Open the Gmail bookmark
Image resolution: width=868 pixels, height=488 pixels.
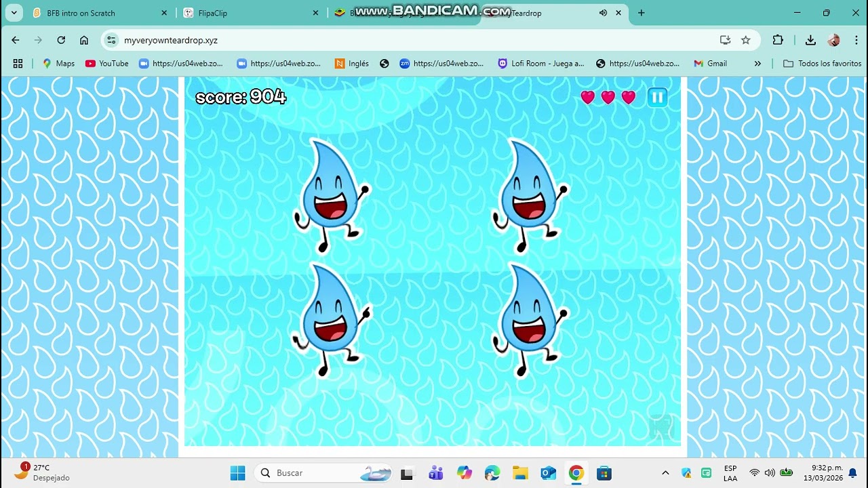[x=710, y=63]
